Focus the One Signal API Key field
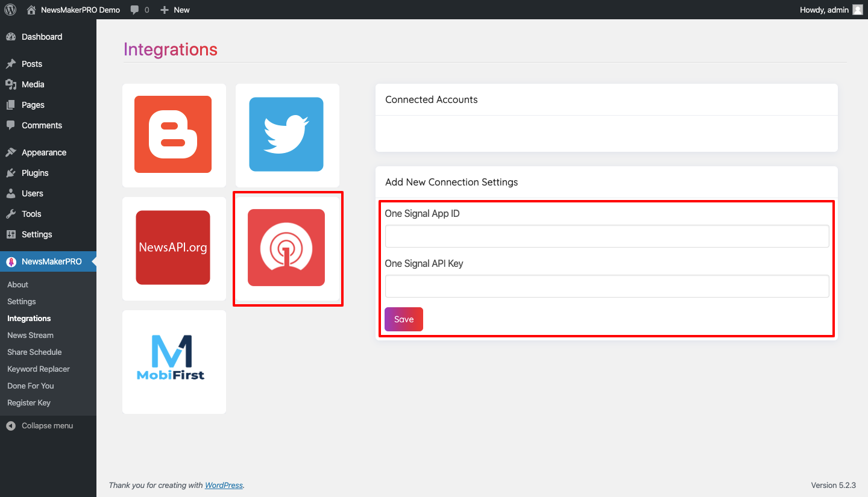The width and height of the screenshot is (868, 497). coord(607,286)
